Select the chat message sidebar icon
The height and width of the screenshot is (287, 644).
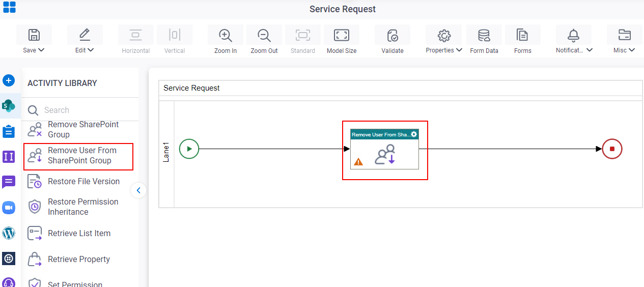(x=9, y=182)
